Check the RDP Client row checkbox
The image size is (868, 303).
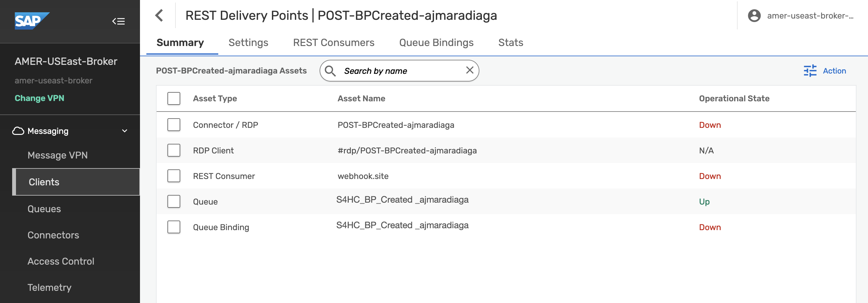(x=174, y=150)
